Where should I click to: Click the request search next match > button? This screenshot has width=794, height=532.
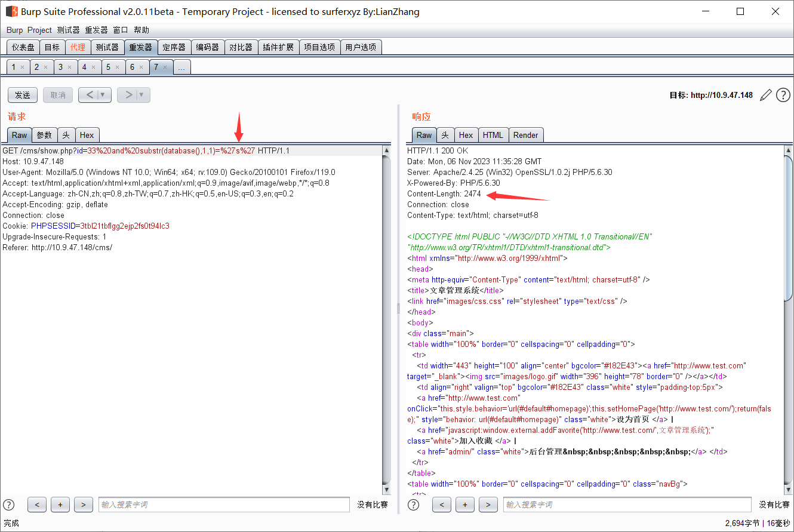click(x=84, y=505)
